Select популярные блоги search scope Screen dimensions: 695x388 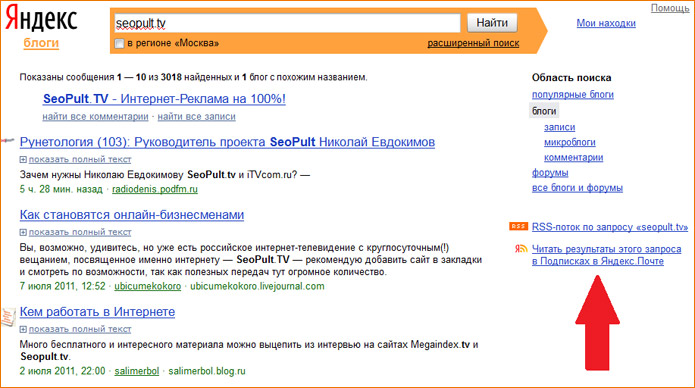pos(573,94)
